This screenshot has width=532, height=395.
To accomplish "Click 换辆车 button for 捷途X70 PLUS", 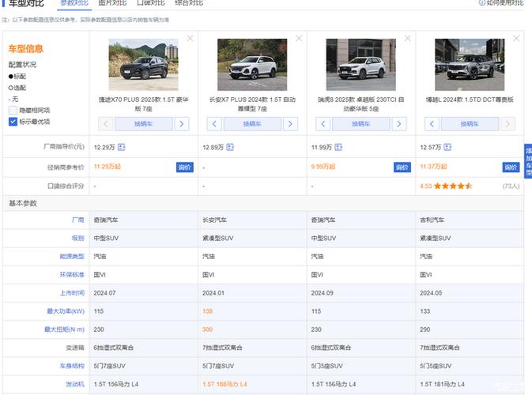I will [x=144, y=124].
